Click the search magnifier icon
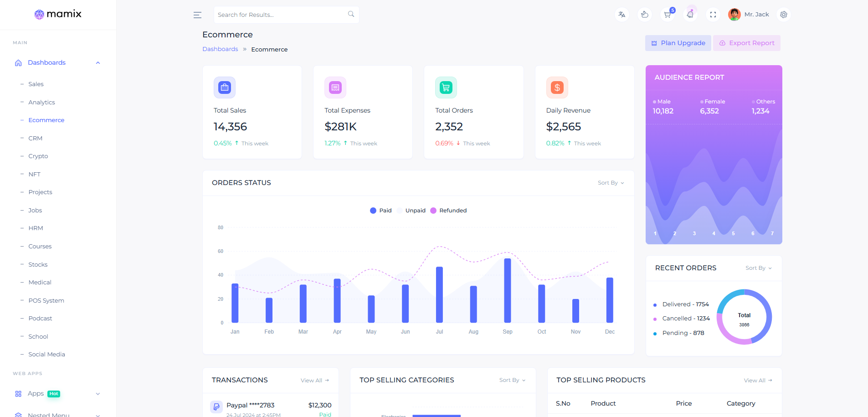The height and width of the screenshot is (417, 868). (351, 14)
